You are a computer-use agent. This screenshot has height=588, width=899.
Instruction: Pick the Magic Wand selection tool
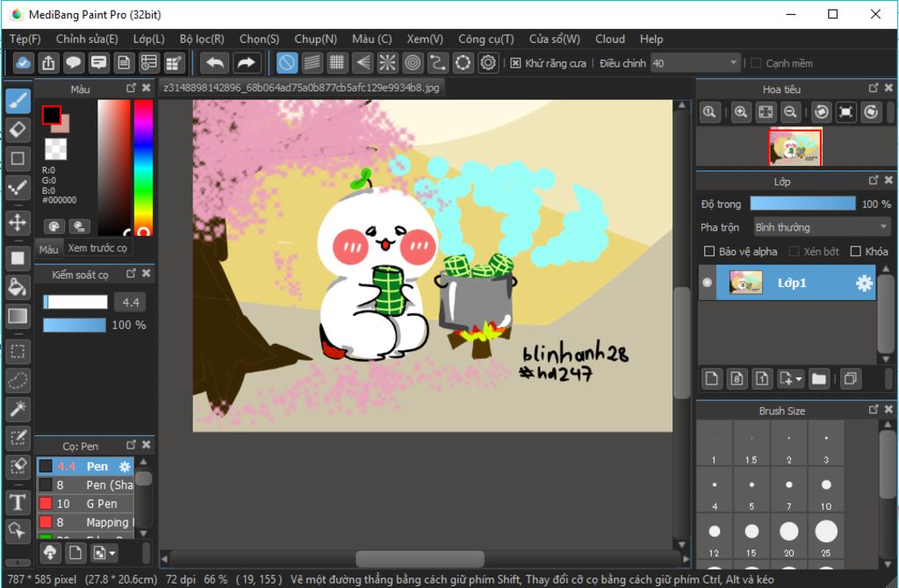[x=18, y=409]
